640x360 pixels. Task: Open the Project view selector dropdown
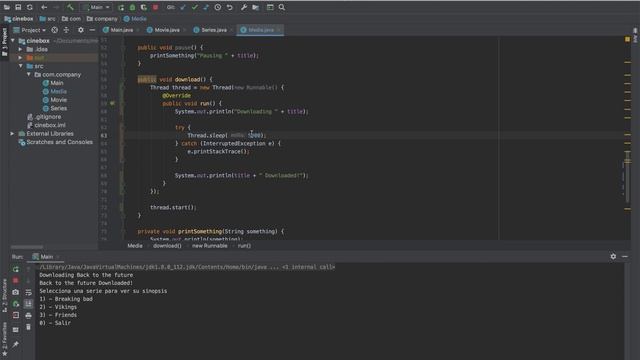30,30
